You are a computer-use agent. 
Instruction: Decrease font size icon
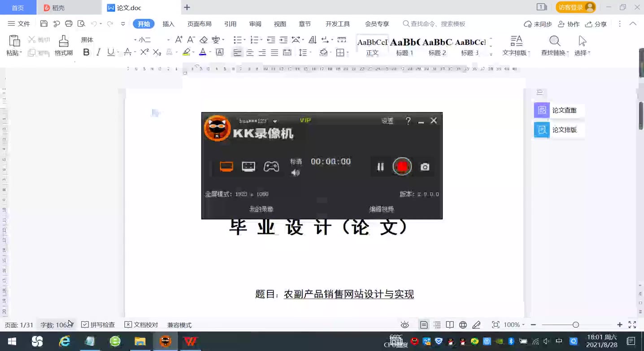click(191, 39)
